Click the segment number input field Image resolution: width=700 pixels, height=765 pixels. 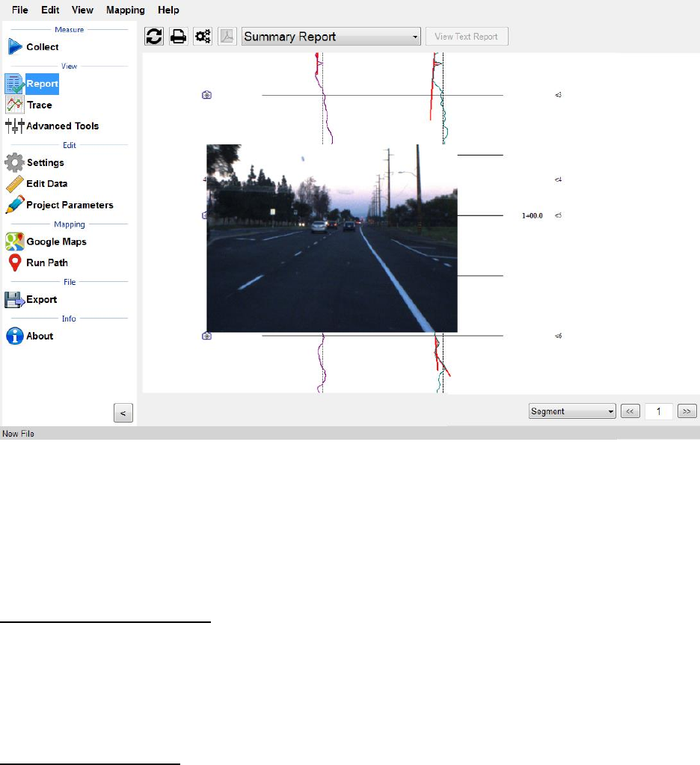[659, 411]
